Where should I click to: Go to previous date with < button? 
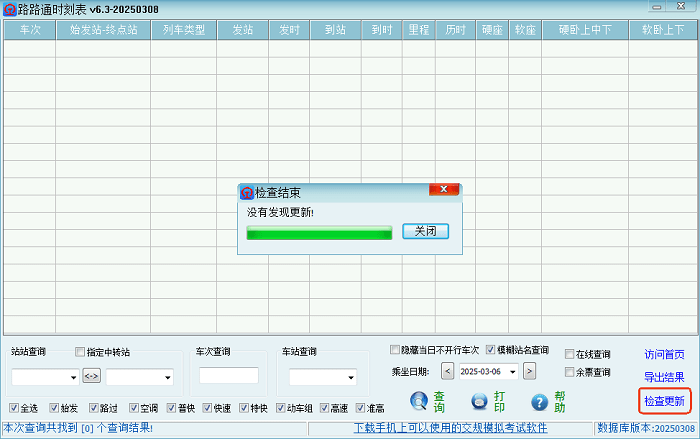click(447, 371)
